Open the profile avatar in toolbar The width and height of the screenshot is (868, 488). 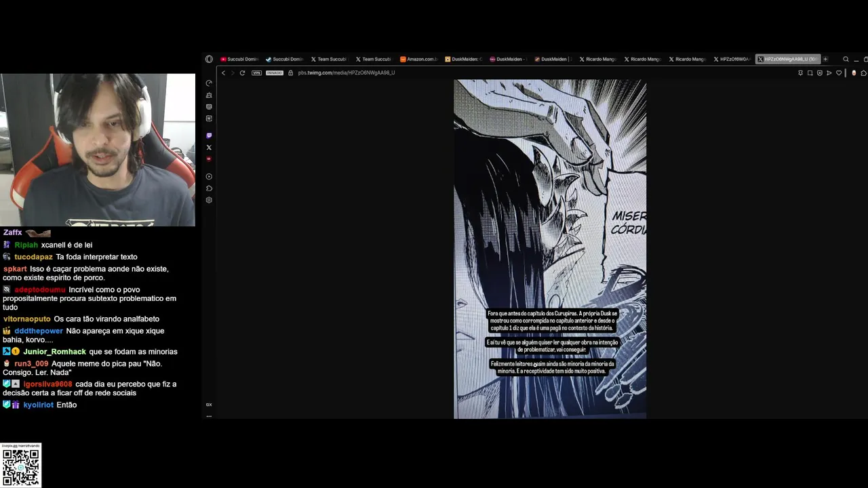[x=854, y=73]
